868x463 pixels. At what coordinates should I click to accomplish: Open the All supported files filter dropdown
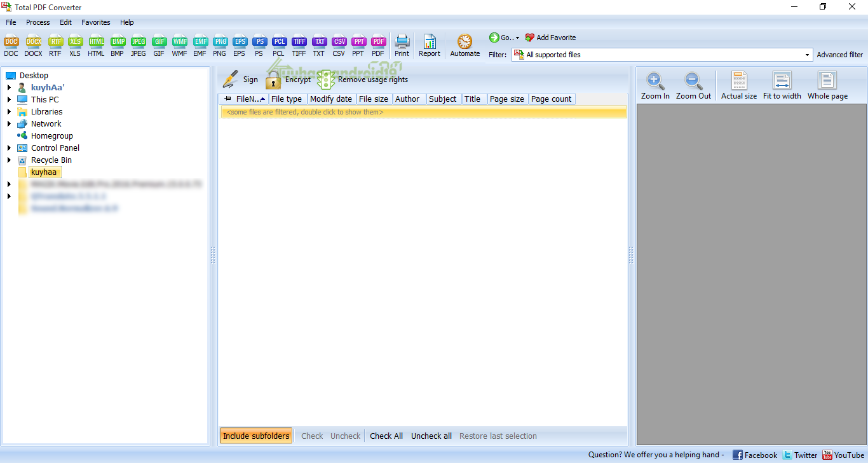[808, 55]
